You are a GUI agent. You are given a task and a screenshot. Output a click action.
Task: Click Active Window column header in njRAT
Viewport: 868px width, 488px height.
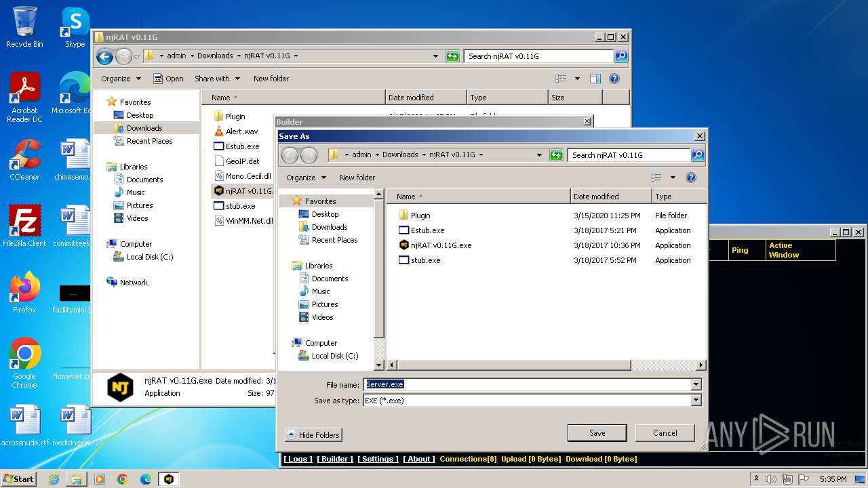coord(800,250)
